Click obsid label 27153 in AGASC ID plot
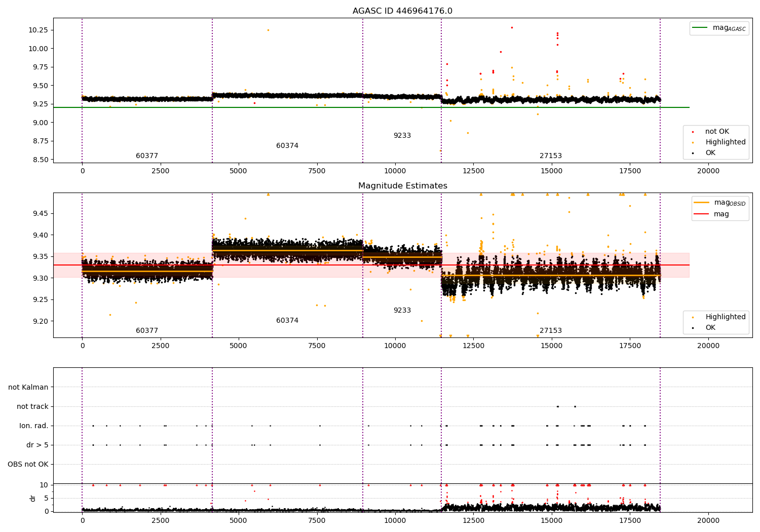The width and height of the screenshot is (760, 532). coord(551,156)
